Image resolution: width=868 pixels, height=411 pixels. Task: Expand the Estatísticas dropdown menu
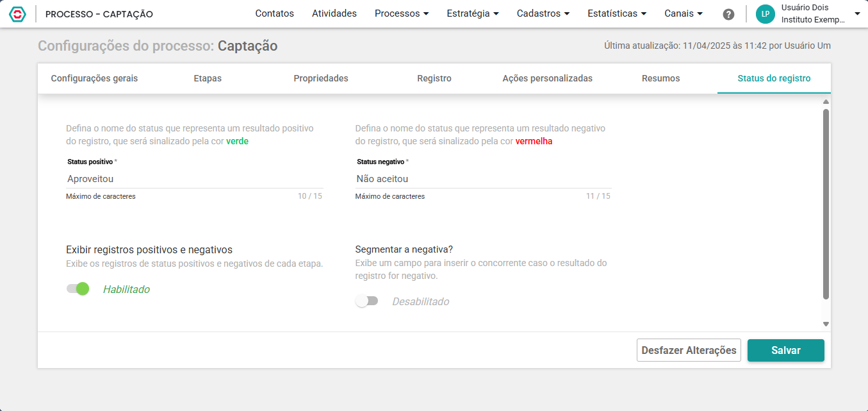[617, 13]
